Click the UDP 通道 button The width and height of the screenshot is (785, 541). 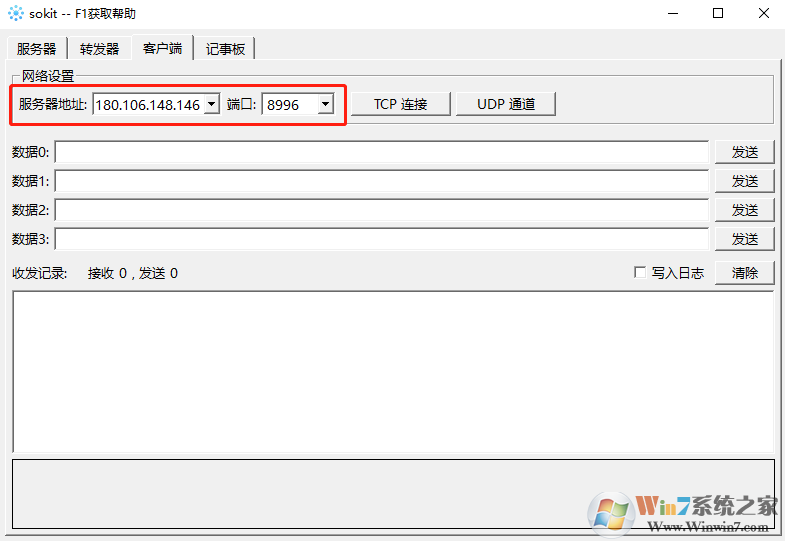point(505,104)
